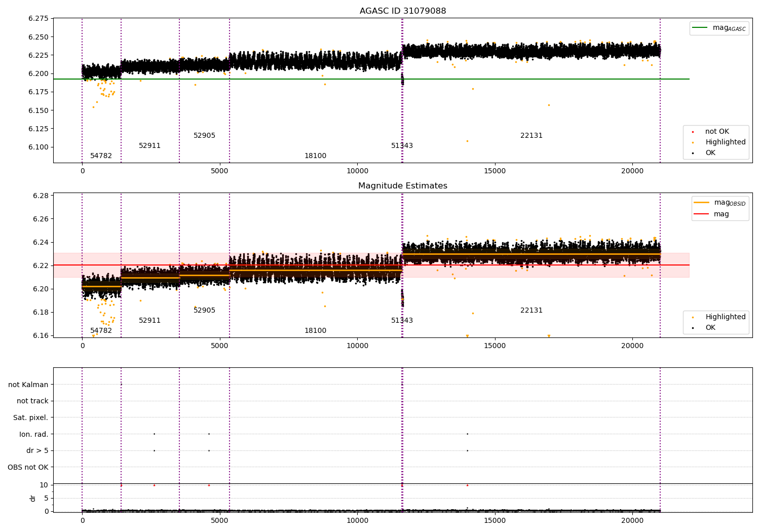Click the 6.200 y-axis tick label
Image resolution: width=760 pixels, height=532 pixels.
(x=39, y=74)
